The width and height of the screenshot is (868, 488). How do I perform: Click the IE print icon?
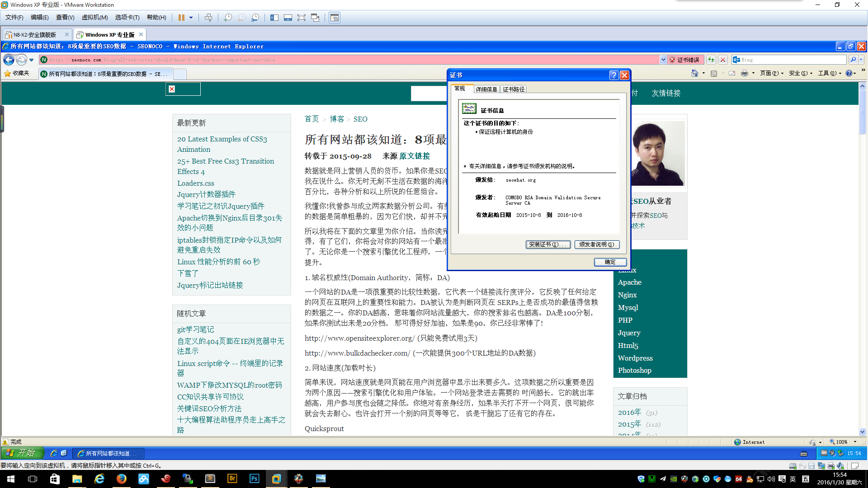[x=744, y=73]
